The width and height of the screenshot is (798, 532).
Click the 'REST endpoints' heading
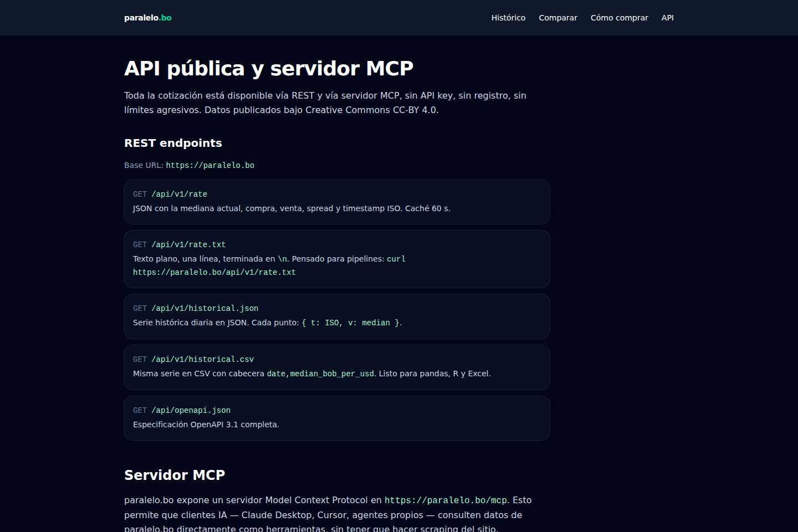click(173, 143)
